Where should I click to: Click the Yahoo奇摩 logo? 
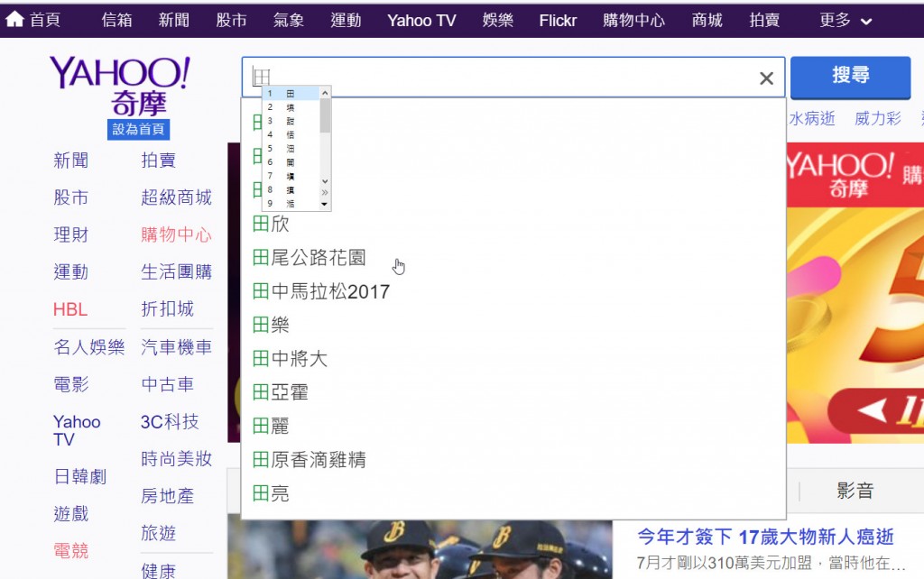[120, 86]
